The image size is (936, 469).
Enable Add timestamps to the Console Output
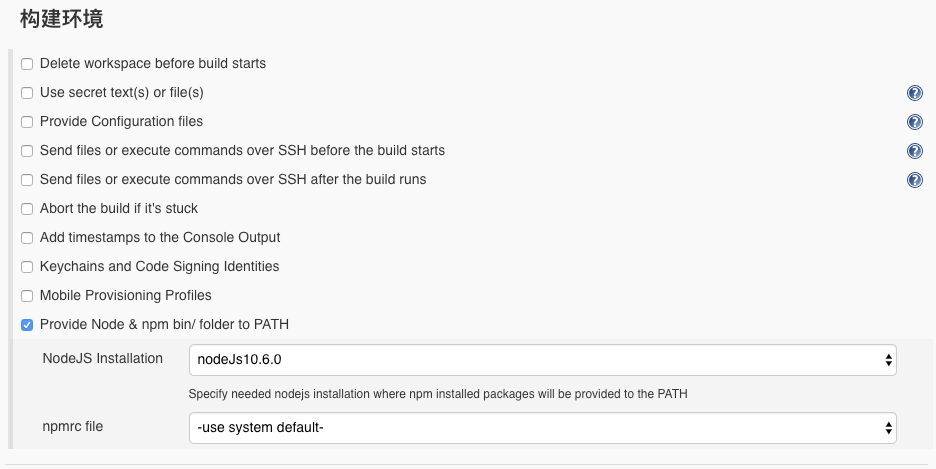pyautogui.click(x=27, y=238)
